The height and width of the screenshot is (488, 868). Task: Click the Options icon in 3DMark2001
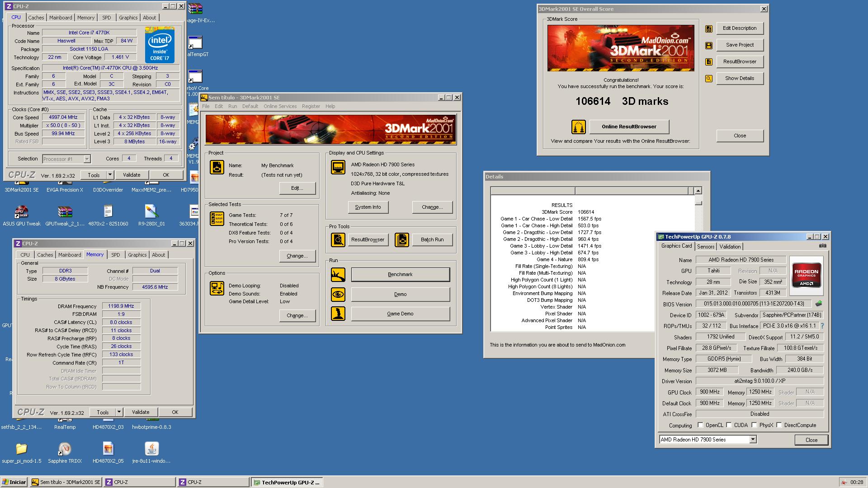pos(217,288)
